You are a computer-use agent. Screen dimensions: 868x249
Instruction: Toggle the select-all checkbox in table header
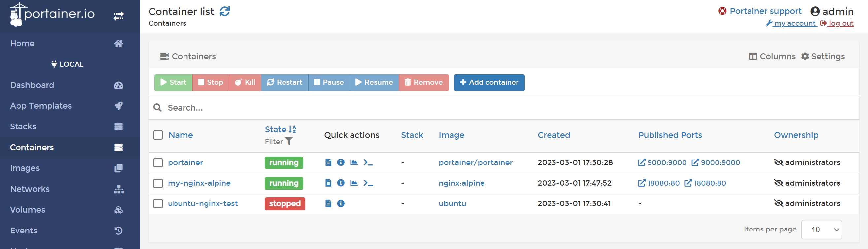coord(158,135)
